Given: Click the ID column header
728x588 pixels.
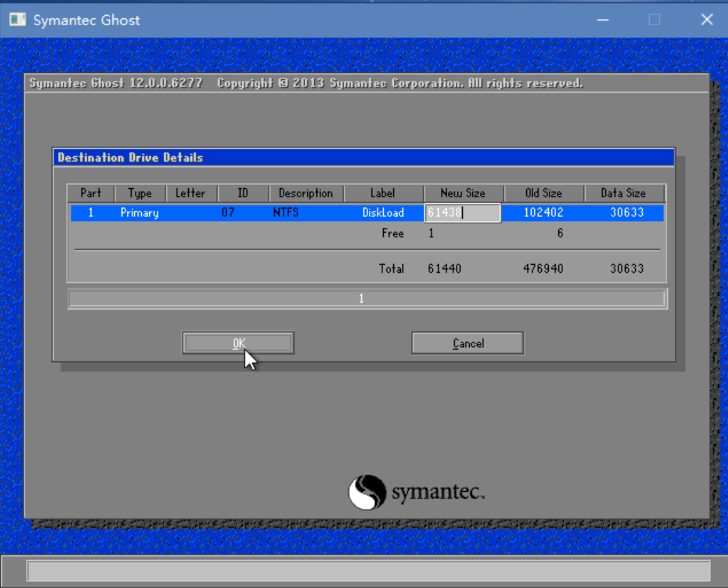Looking at the screenshot, I should click(x=243, y=193).
